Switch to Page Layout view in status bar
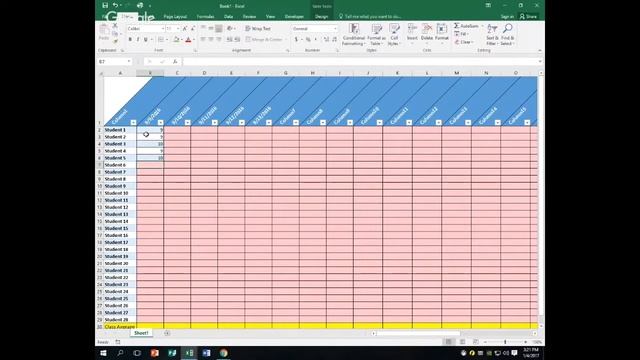 tap(462, 342)
